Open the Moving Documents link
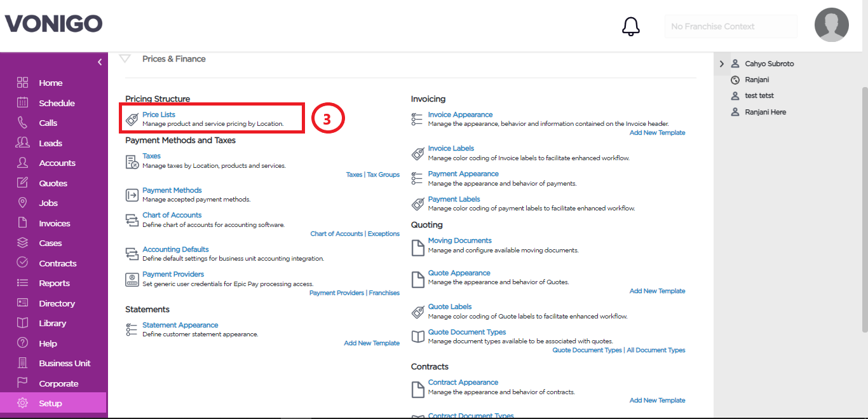 (x=460, y=240)
